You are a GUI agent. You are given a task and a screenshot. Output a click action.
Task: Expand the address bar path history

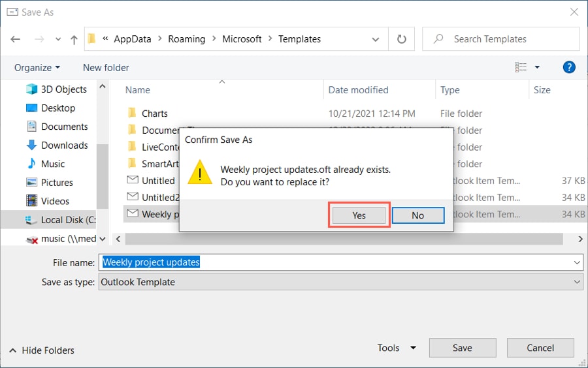click(376, 39)
